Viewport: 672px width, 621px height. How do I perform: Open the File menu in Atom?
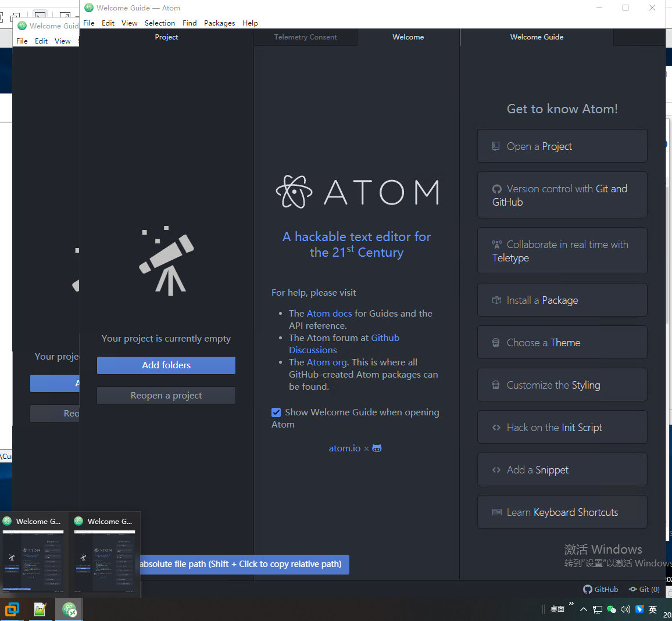click(x=89, y=23)
